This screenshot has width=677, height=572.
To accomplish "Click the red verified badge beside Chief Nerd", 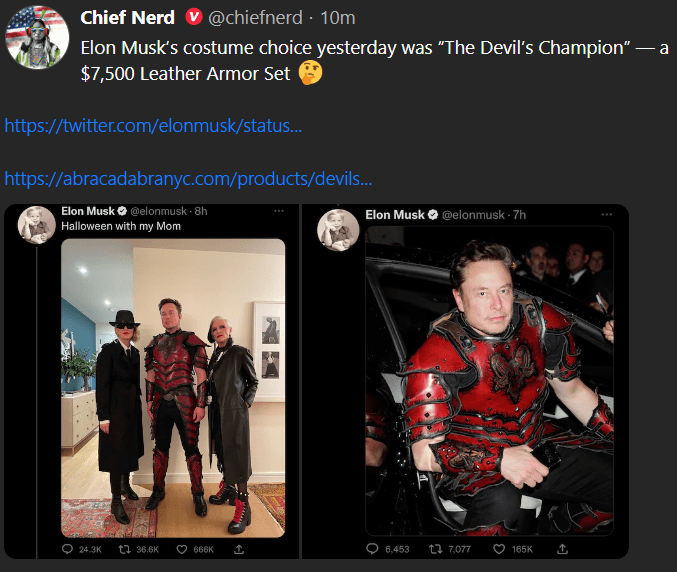I will 194,18.
